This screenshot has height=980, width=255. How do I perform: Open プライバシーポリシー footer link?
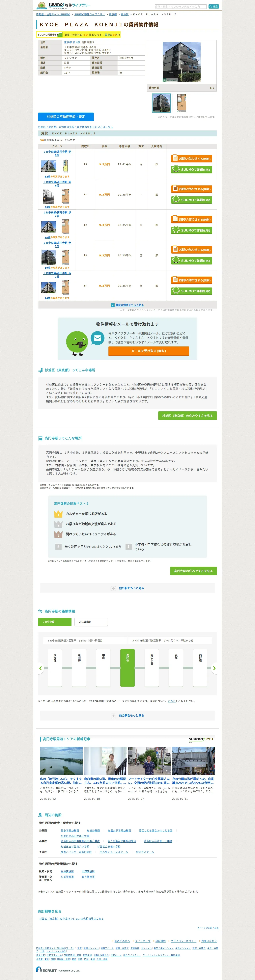[x=184, y=941]
